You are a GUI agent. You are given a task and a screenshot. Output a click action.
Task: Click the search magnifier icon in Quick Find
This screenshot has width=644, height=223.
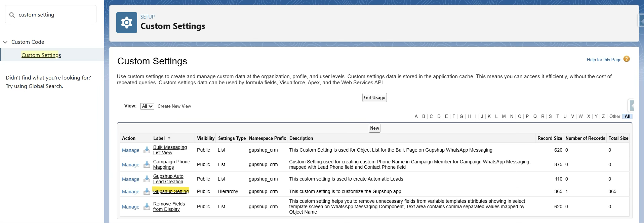point(12,15)
